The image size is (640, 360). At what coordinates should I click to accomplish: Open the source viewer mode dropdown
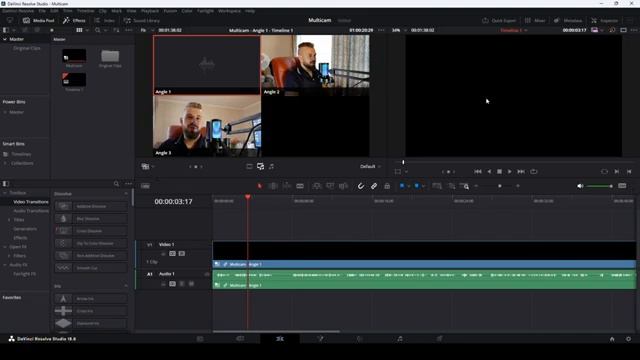(147, 167)
